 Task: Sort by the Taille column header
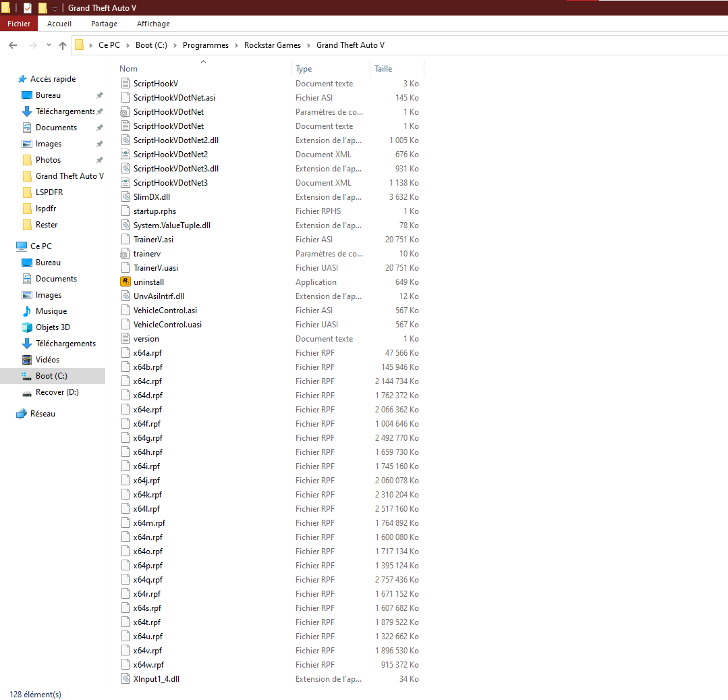tap(383, 69)
